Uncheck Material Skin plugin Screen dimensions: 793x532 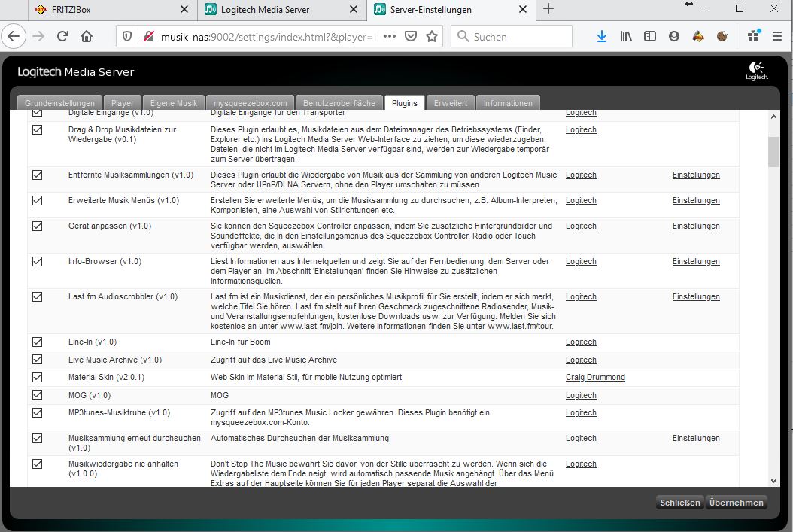(x=38, y=377)
